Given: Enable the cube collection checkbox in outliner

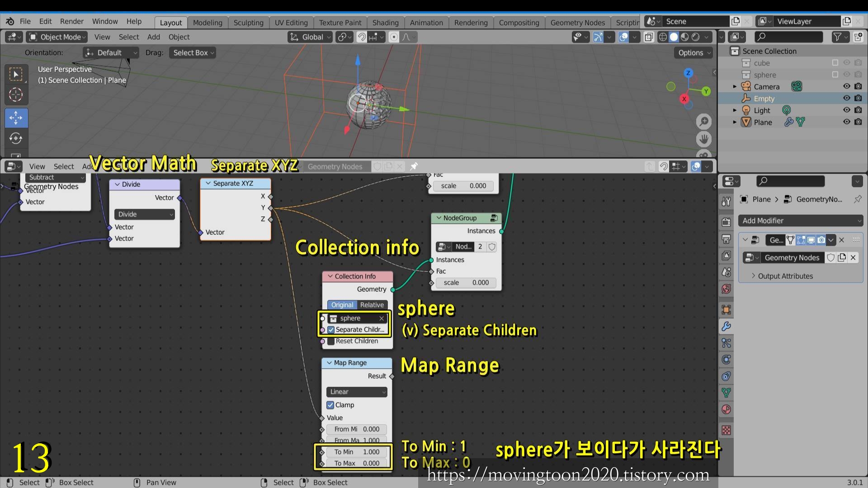Looking at the screenshot, I should click(x=835, y=63).
